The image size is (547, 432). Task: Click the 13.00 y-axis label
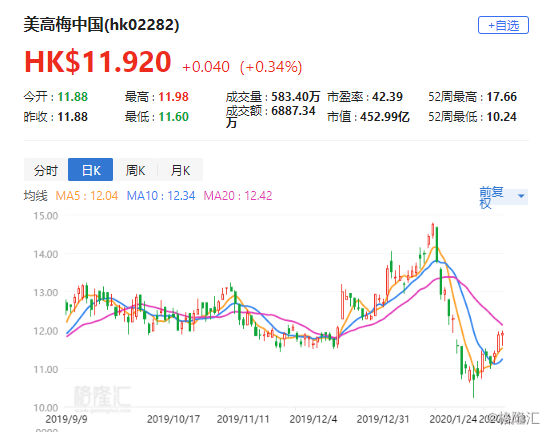[46, 292]
